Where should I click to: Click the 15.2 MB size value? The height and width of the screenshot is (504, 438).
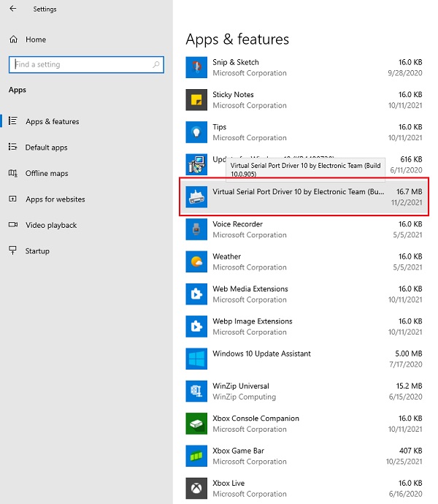(x=409, y=386)
